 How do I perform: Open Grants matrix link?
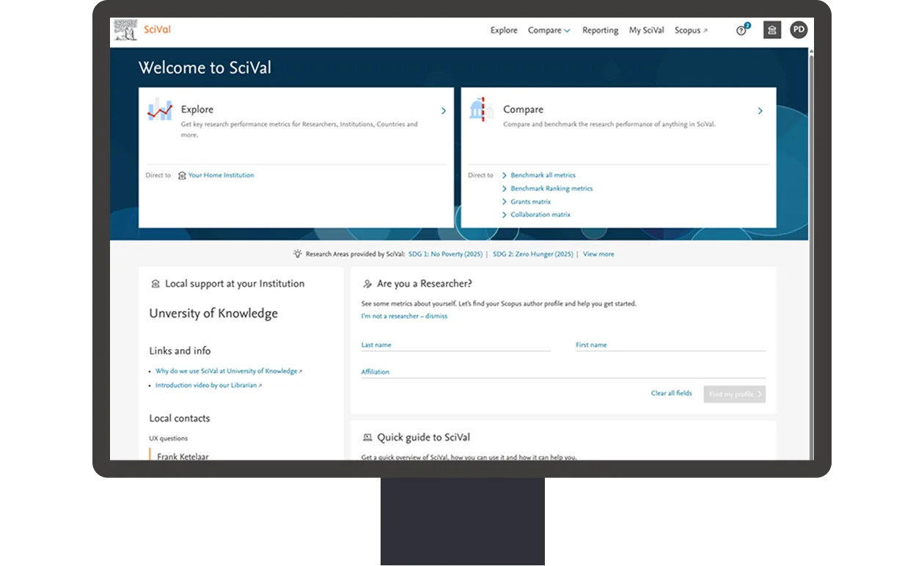coord(530,202)
